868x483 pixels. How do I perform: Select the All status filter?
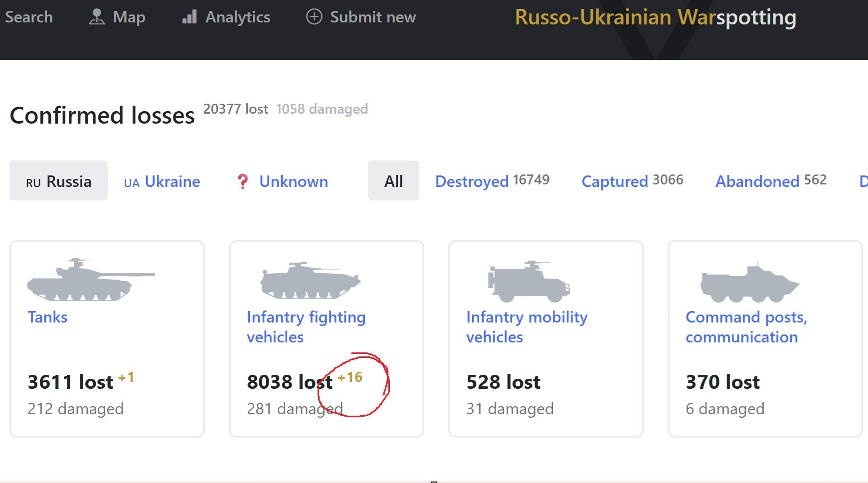pos(393,181)
